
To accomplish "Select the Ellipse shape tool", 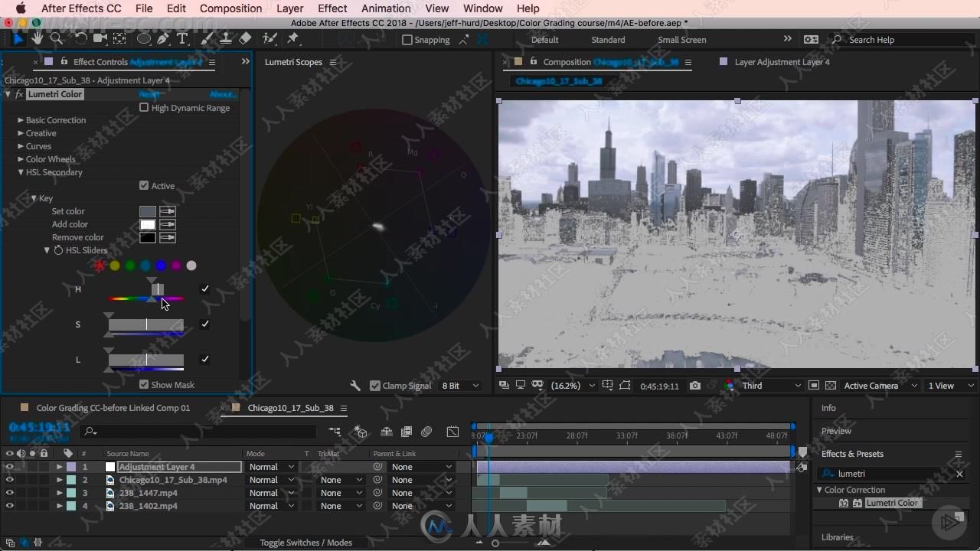I will tap(143, 38).
